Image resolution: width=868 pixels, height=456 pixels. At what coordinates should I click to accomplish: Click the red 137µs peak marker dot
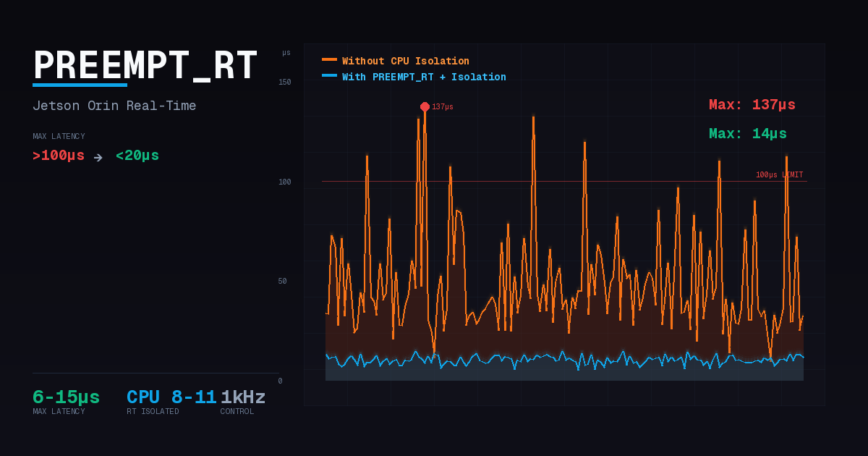(x=425, y=106)
